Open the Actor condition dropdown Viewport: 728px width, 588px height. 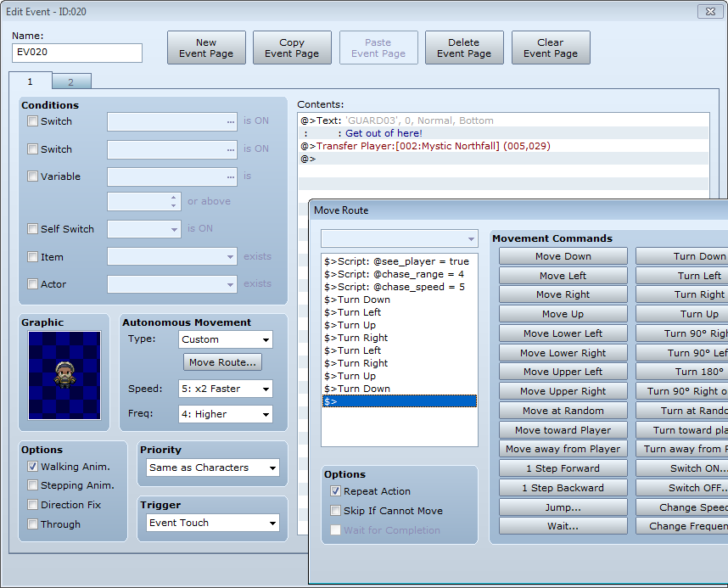point(172,284)
